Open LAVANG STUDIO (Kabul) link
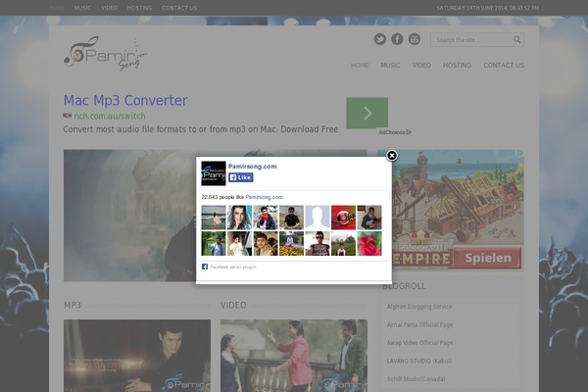Image resolution: width=588 pixels, height=392 pixels. [x=419, y=361]
